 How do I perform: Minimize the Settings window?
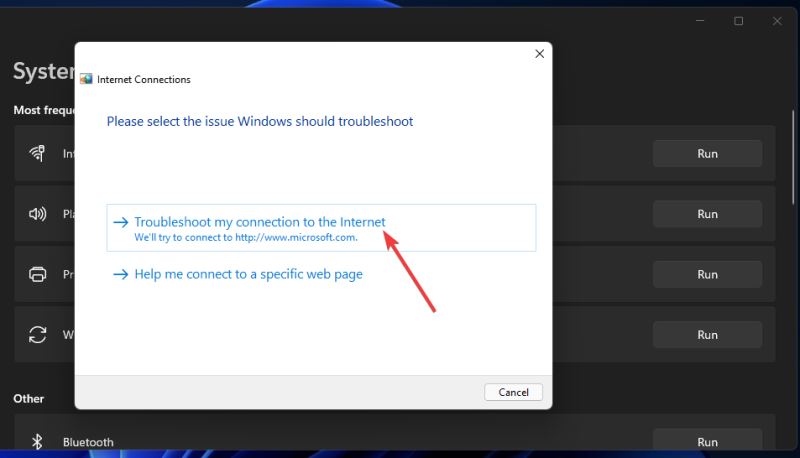[x=700, y=21]
